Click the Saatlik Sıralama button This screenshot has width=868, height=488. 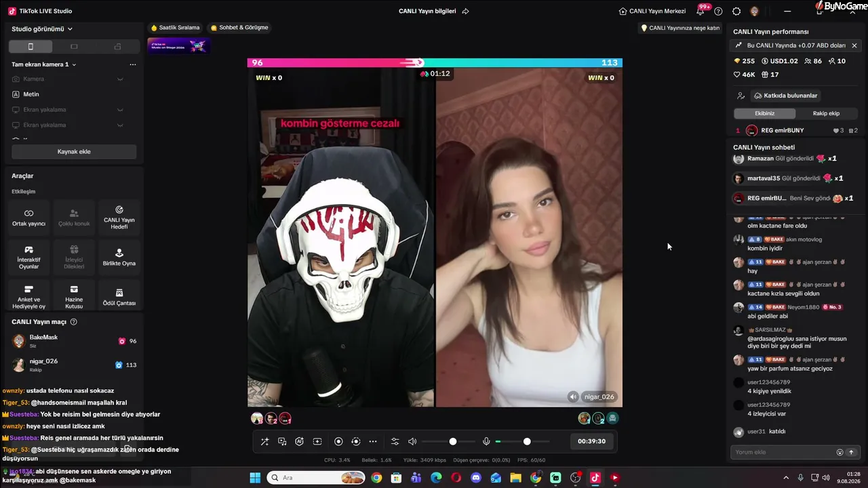176,28
